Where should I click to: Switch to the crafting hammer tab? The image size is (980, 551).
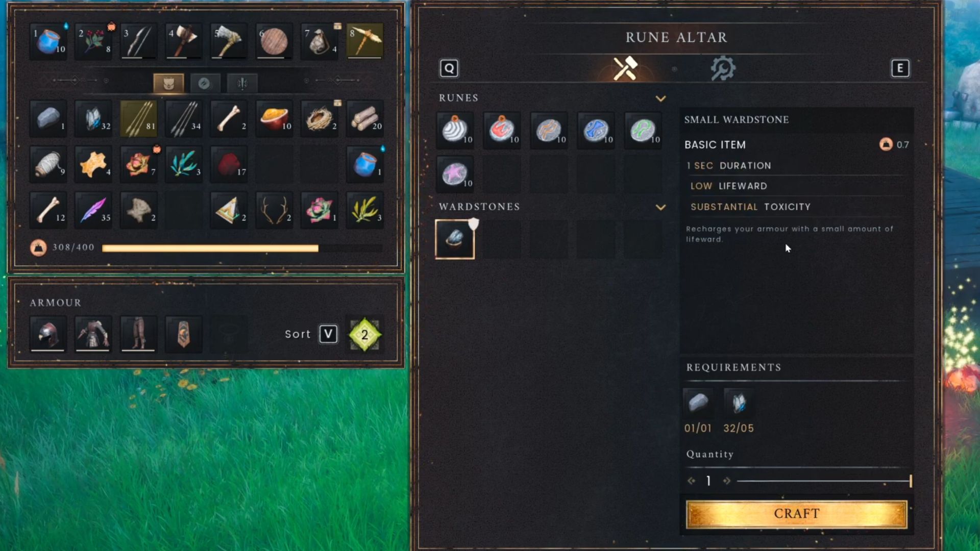[625, 68]
